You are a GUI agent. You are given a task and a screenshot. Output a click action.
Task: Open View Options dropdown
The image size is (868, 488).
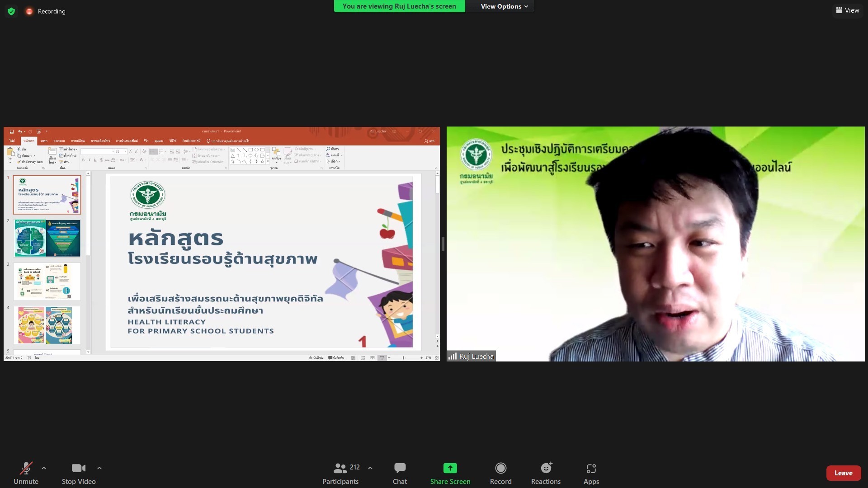(x=504, y=6)
